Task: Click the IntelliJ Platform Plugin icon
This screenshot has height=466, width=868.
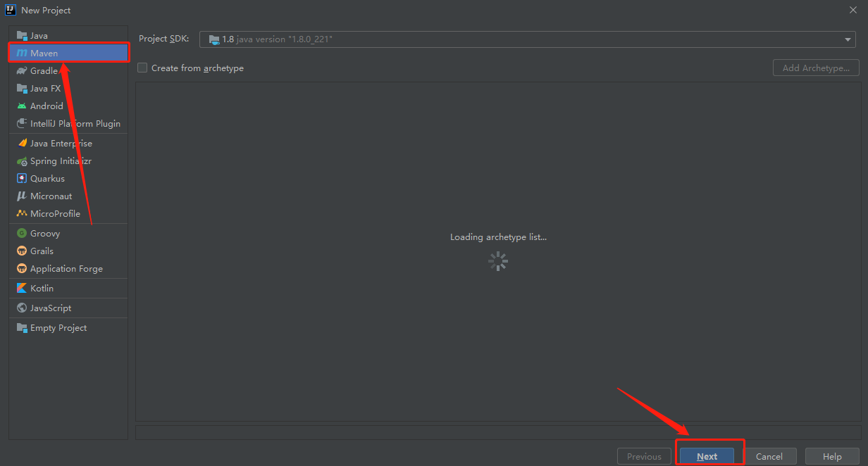Action: click(22, 123)
